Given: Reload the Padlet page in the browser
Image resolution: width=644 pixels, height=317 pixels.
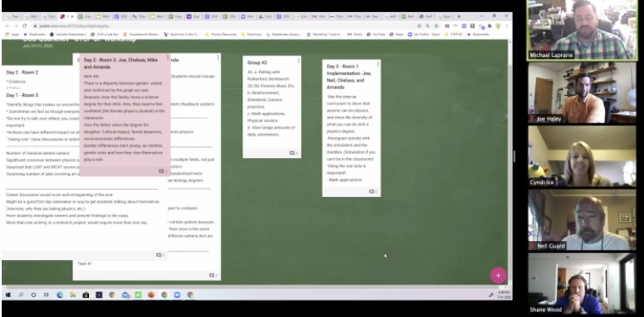Looking at the screenshot, I should [x=24, y=26].
